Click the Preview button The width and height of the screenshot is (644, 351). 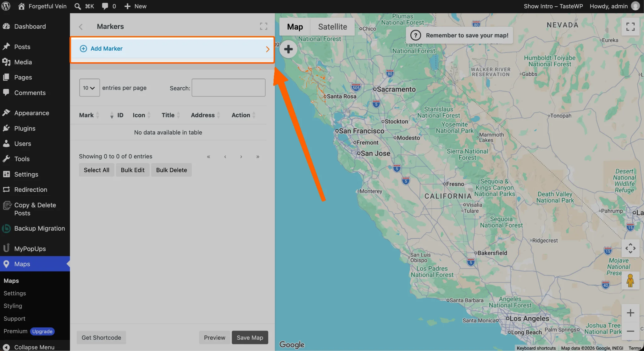click(x=214, y=337)
